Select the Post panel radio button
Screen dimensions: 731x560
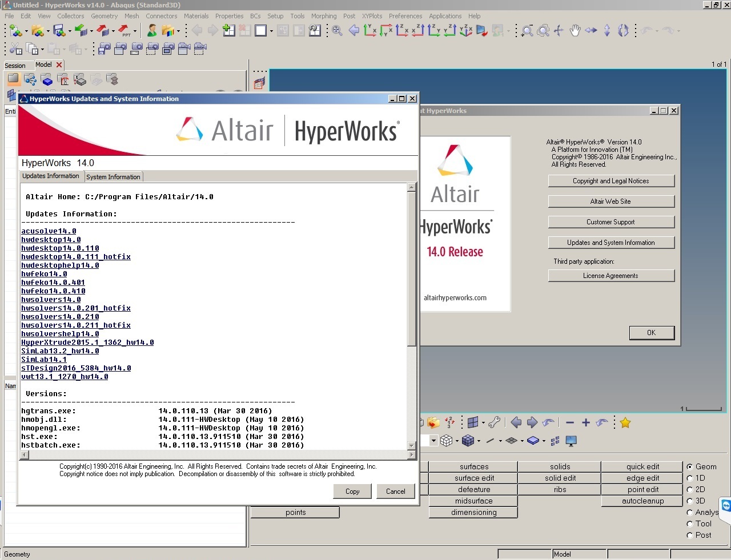pos(690,535)
